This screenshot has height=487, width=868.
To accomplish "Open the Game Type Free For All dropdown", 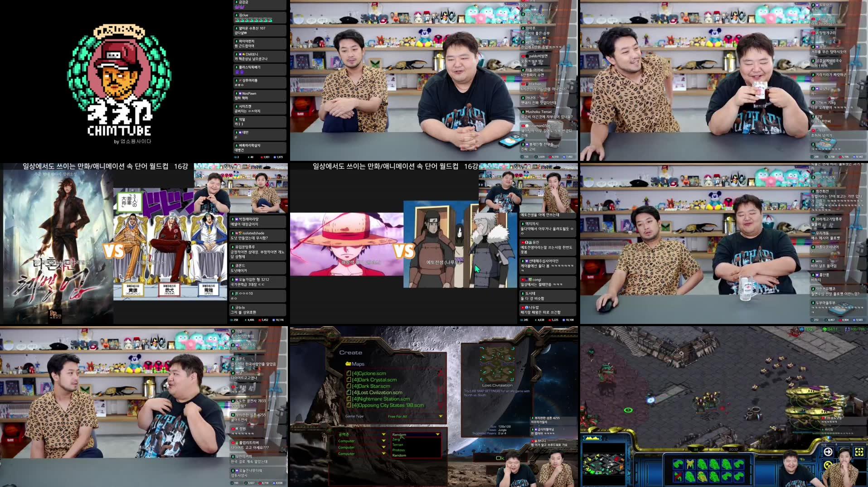I will point(415,416).
